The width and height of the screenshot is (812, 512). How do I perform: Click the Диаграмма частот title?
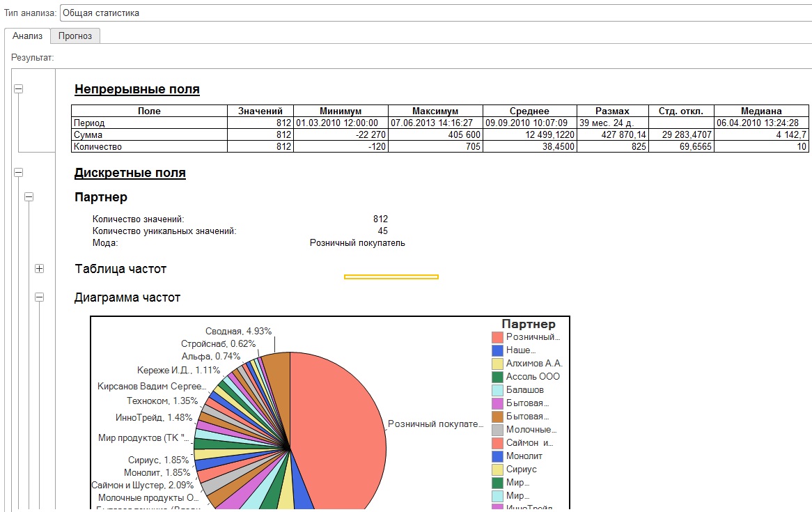click(127, 297)
